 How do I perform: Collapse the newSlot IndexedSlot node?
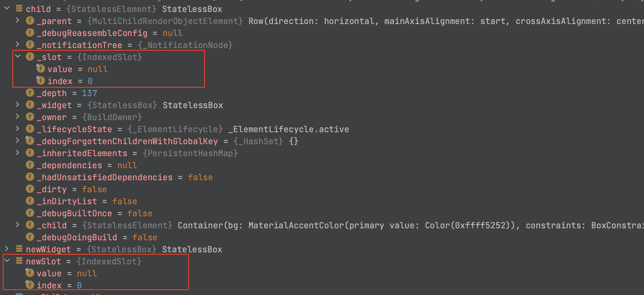[x=7, y=260]
